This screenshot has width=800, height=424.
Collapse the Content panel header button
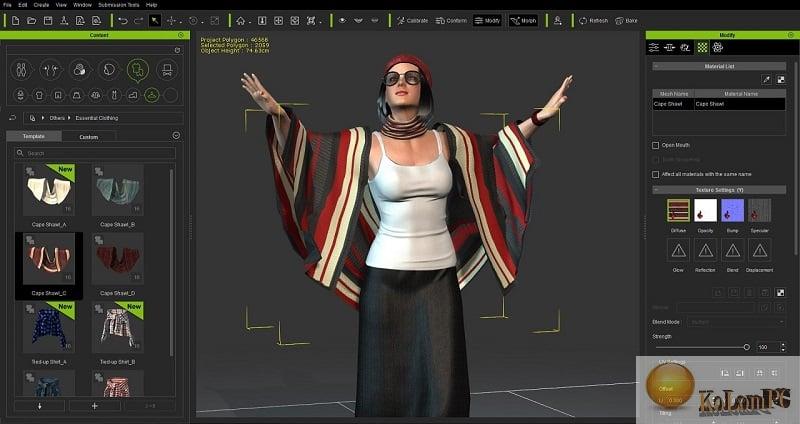coord(181,35)
